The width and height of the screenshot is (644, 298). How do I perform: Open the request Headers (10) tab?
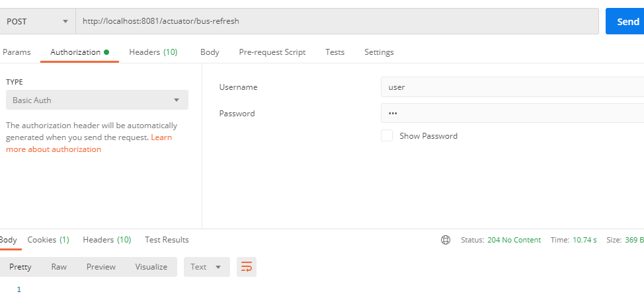pyautogui.click(x=153, y=52)
